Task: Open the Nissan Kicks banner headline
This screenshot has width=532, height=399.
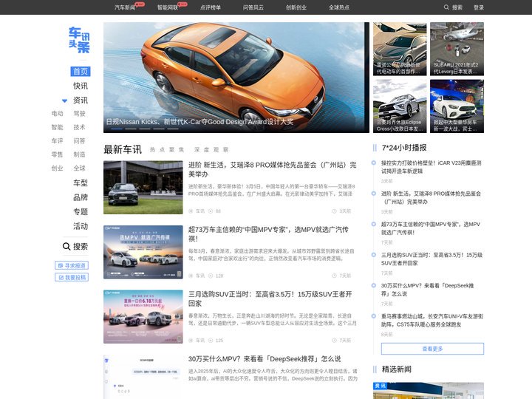Action: click(x=199, y=121)
